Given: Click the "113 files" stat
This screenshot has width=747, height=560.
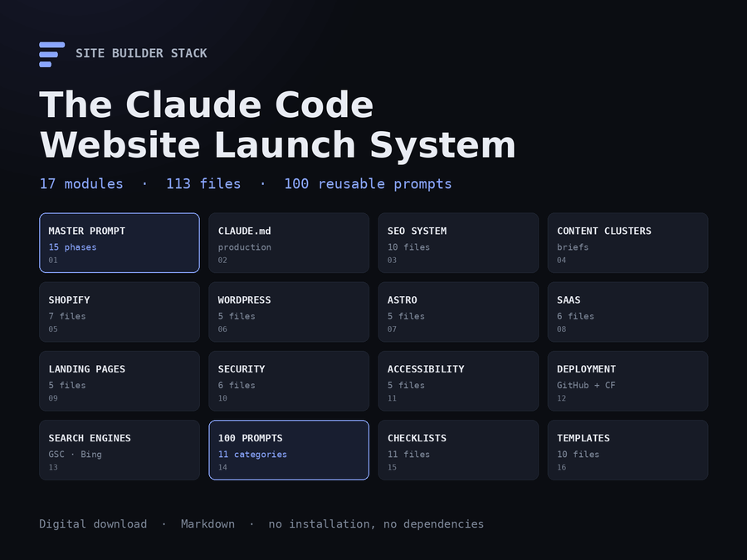Looking at the screenshot, I should pos(203,184).
